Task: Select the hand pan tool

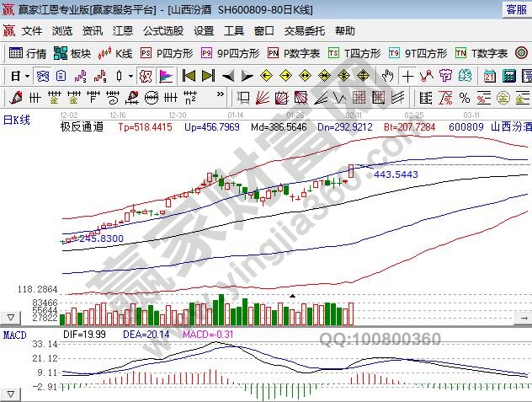Action: 388,75
